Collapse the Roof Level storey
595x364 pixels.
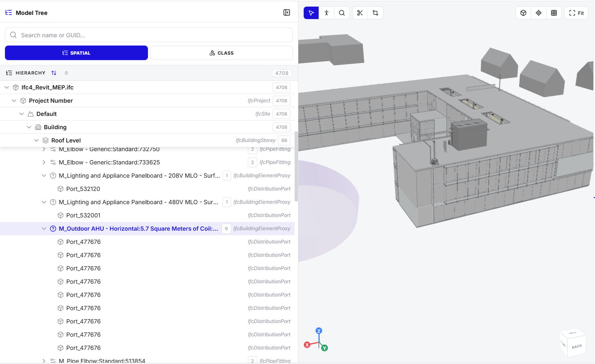click(36, 140)
